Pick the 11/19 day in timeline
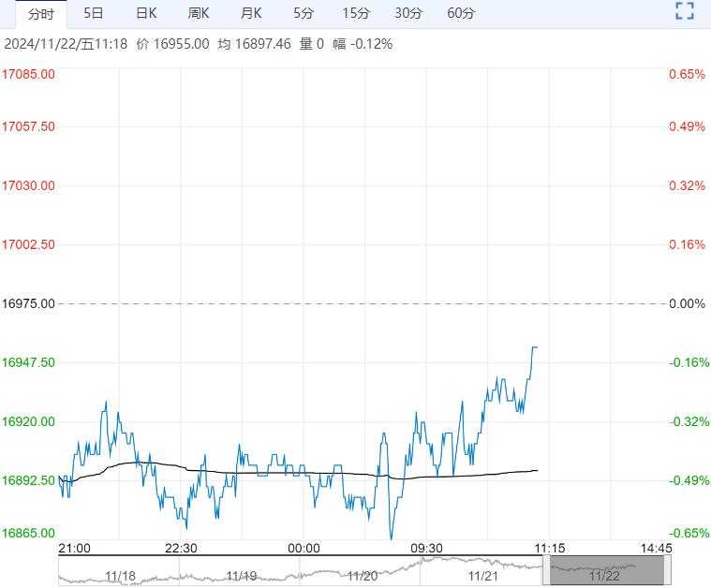This screenshot has width=711, height=588. [x=241, y=575]
